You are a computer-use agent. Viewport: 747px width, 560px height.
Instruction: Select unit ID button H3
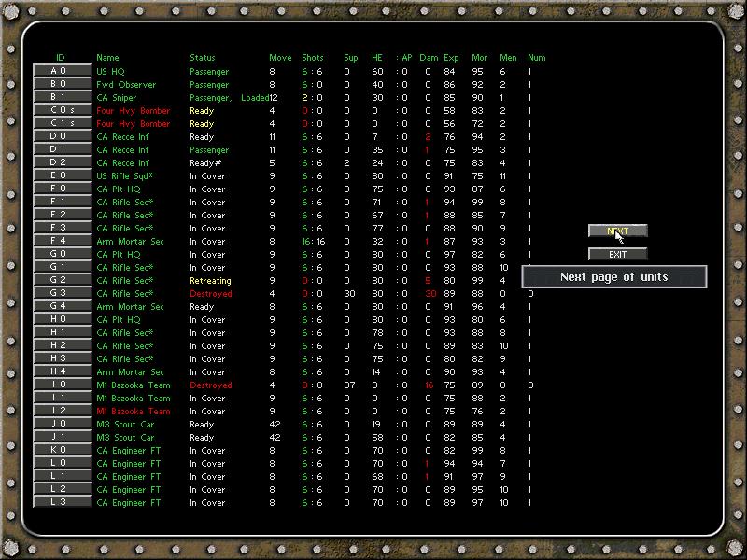(63, 358)
